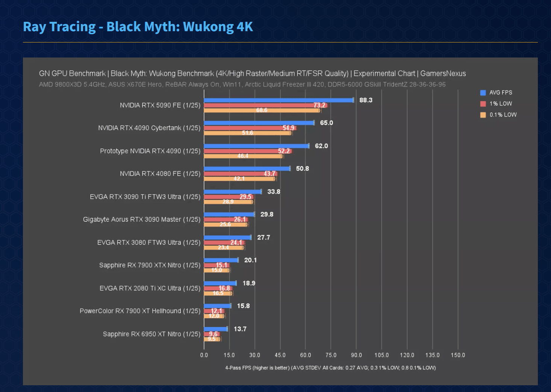Click the RX 7900 XTX average value 20.1

[x=251, y=260]
